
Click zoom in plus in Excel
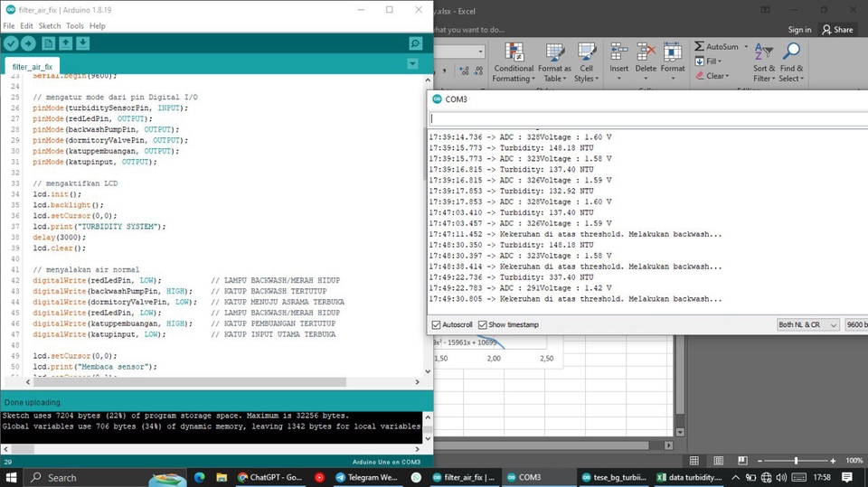[833, 461]
